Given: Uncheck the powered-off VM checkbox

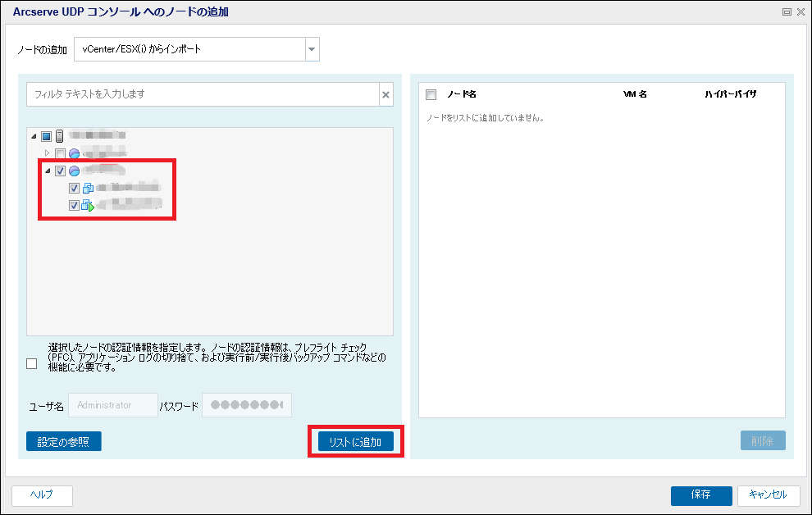Looking at the screenshot, I should point(74,188).
